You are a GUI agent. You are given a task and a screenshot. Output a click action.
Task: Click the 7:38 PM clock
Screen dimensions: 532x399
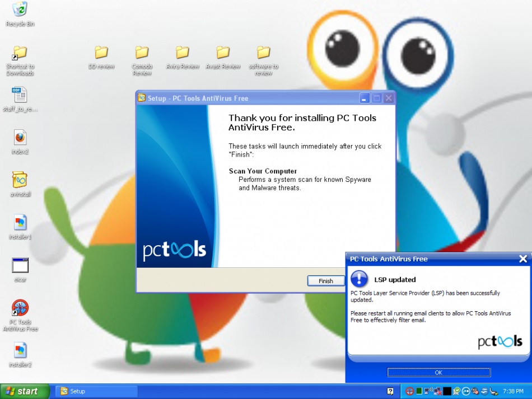513,392
